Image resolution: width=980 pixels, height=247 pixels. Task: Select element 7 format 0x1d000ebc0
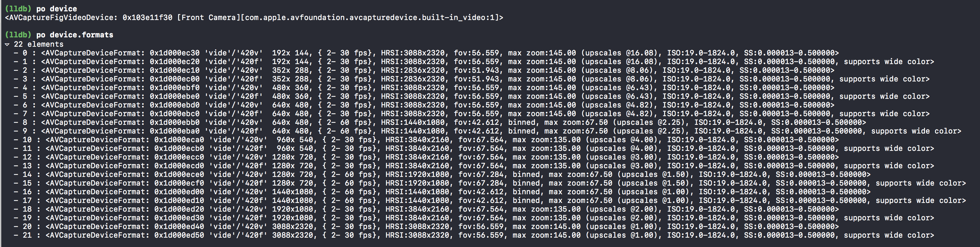tap(471, 114)
